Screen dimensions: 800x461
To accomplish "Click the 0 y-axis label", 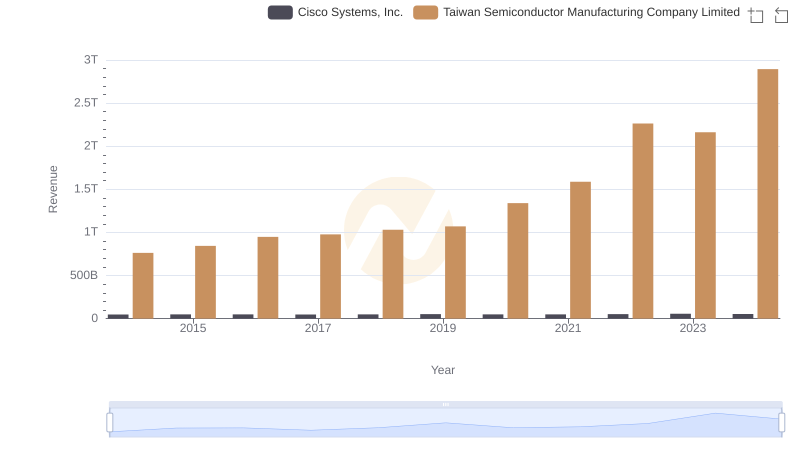I will [x=94, y=318].
